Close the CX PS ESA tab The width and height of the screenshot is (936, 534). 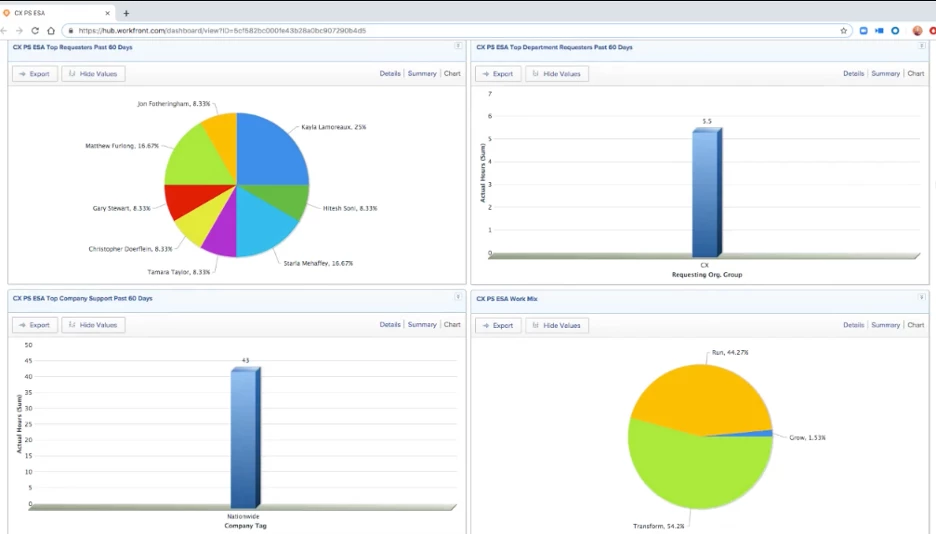click(x=107, y=13)
